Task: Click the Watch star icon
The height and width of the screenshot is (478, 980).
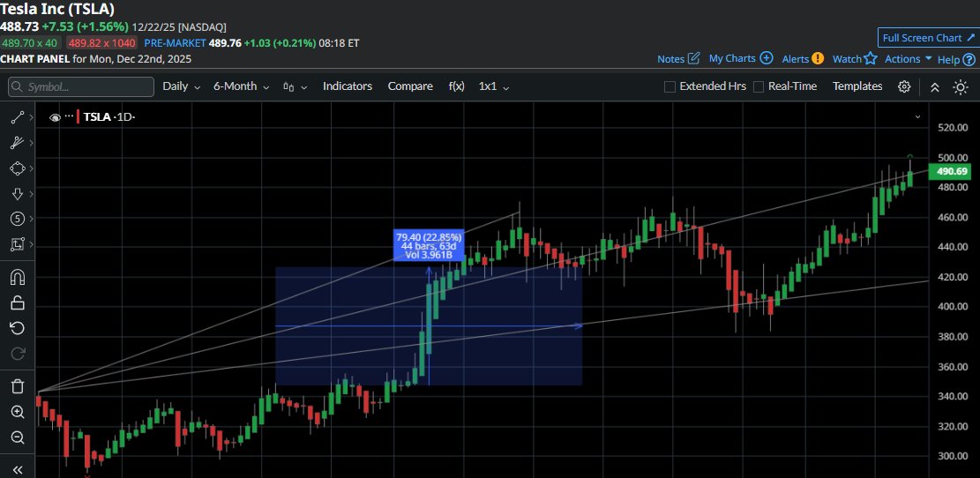Action: [871, 59]
